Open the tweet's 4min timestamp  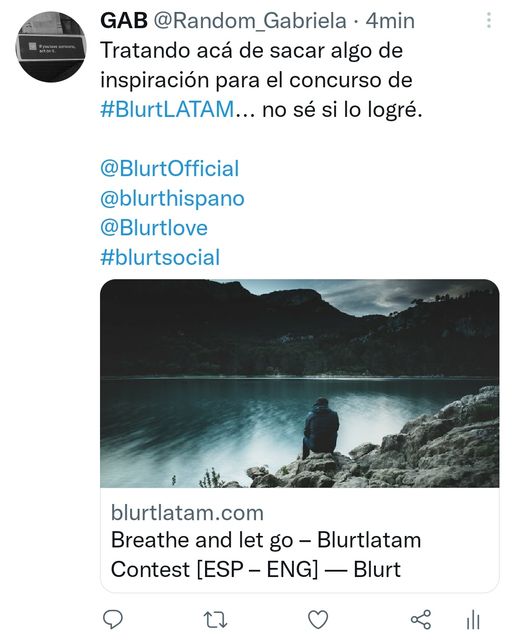[390, 20]
